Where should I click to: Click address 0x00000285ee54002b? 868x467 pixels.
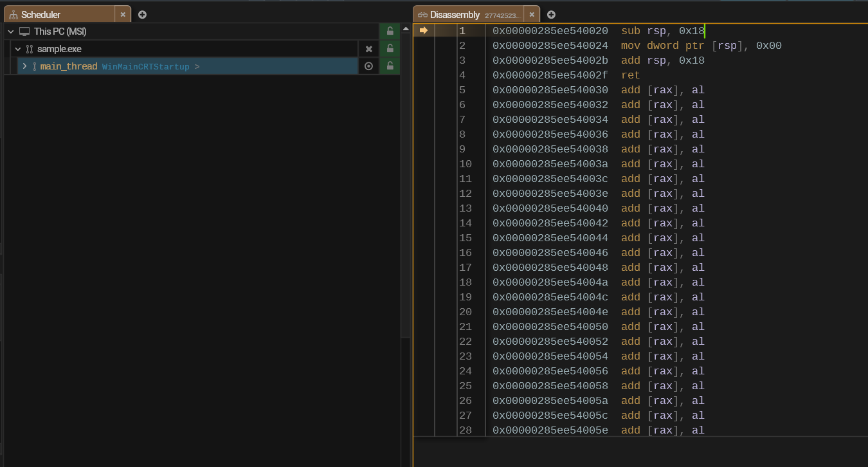550,60
